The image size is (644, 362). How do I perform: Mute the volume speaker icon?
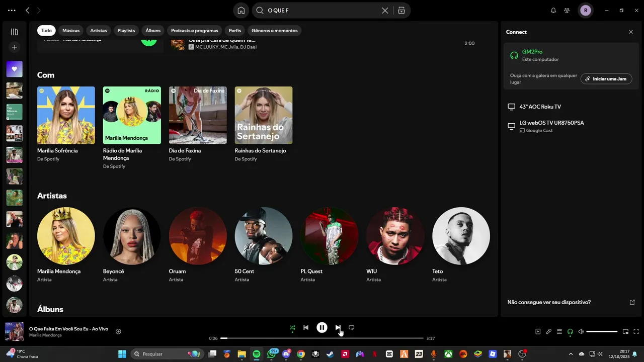581,332
